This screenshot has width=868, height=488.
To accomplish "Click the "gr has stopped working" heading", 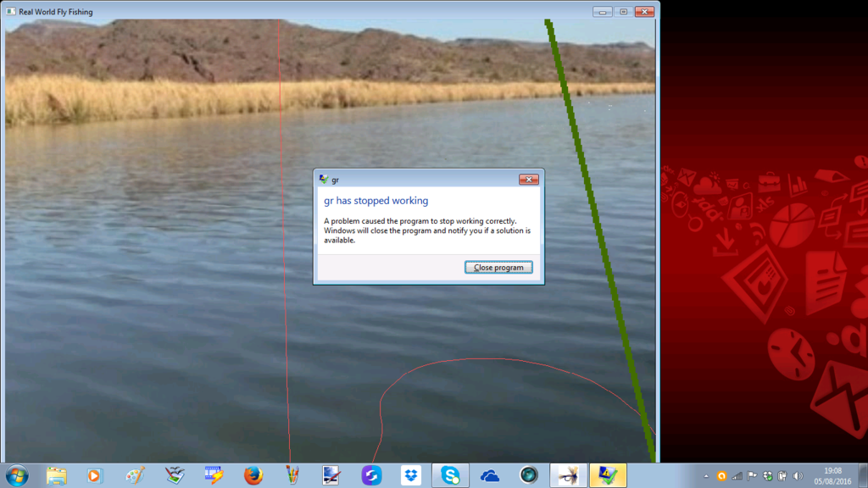I will tap(376, 201).
